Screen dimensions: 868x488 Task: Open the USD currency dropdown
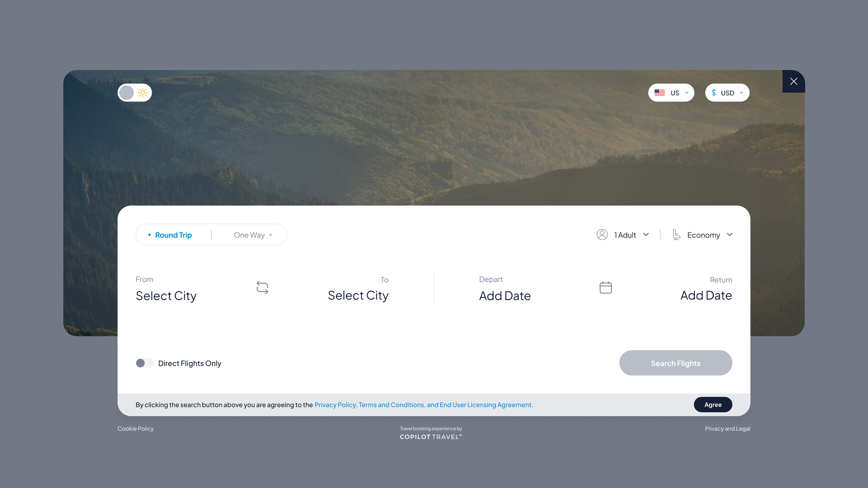[x=727, y=92]
